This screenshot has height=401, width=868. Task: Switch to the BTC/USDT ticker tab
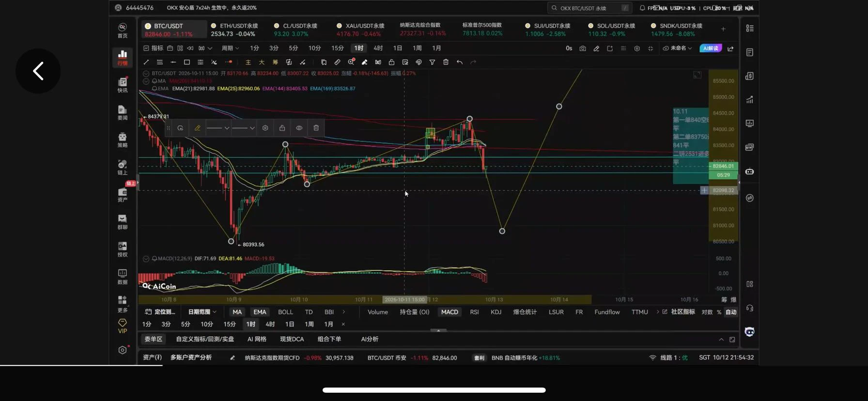click(x=173, y=30)
